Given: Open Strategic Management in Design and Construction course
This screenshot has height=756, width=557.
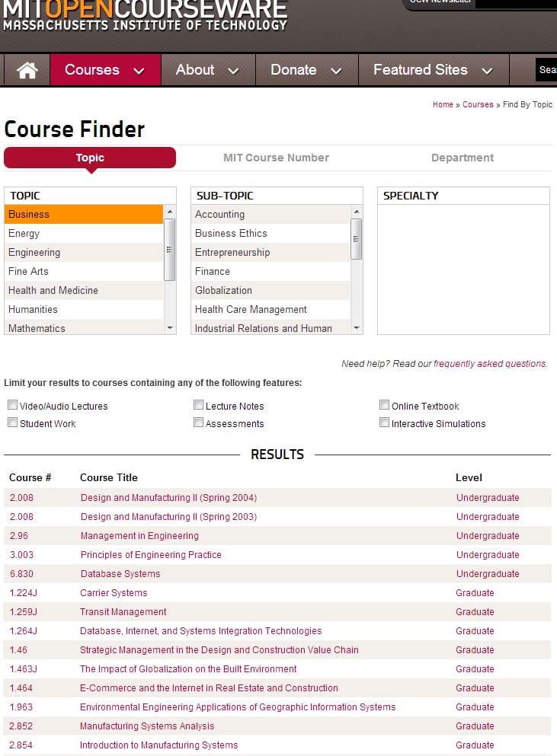Looking at the screenshot, I should 219,650.
